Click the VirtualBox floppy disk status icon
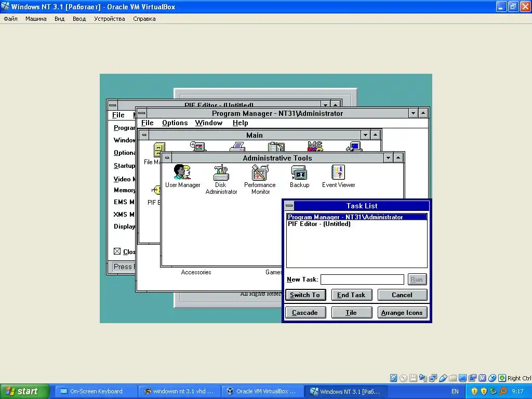The width and height of the screenshot is (532, 399). [413, 378]
